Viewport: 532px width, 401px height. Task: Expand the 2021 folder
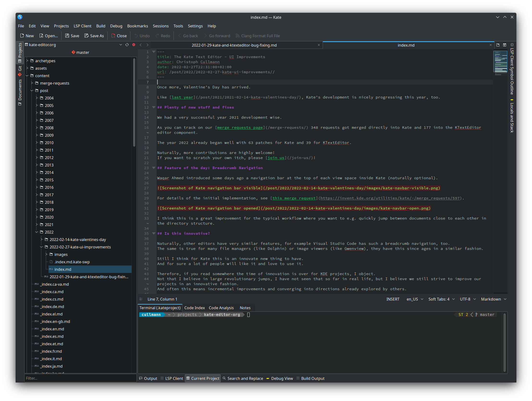pos(36,225)
